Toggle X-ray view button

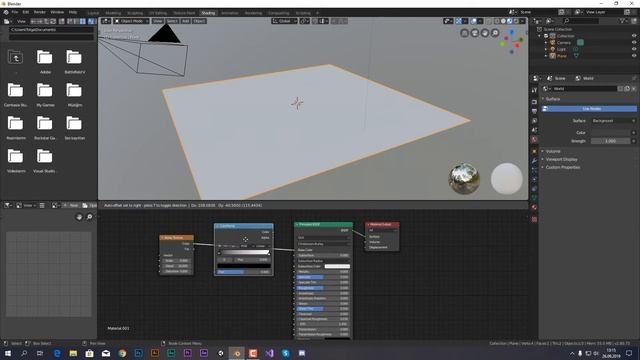489,21
